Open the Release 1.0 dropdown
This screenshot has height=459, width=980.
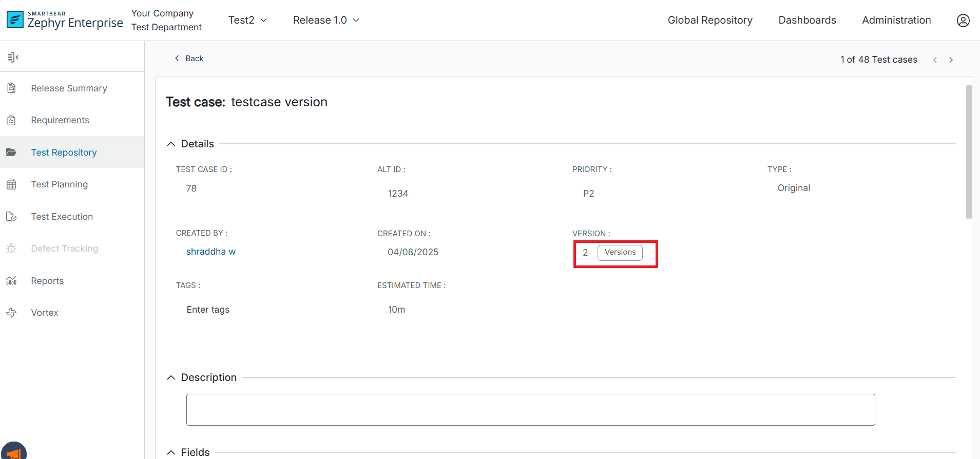pyautogui.click(x=326, y=20)
